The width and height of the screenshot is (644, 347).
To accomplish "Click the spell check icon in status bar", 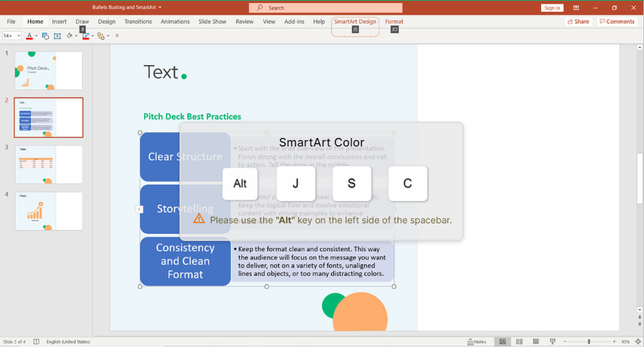I will click(36, 342).
